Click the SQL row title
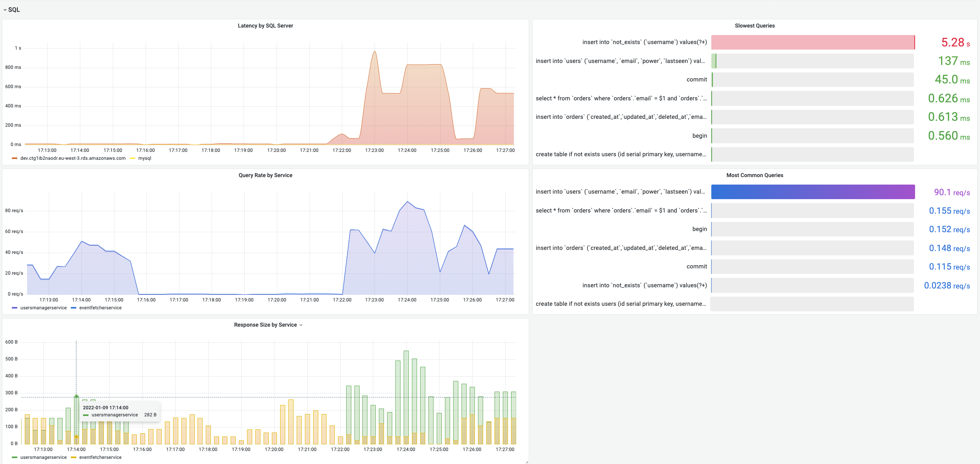 point(14,10)
